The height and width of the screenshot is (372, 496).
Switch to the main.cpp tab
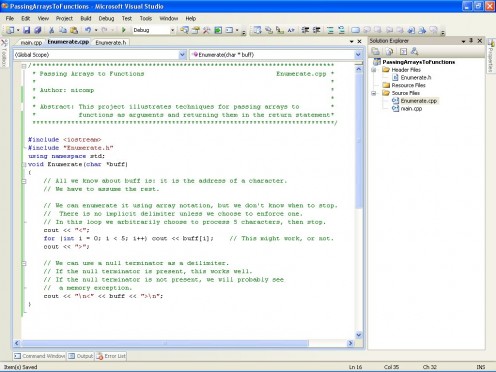(31, 42)
